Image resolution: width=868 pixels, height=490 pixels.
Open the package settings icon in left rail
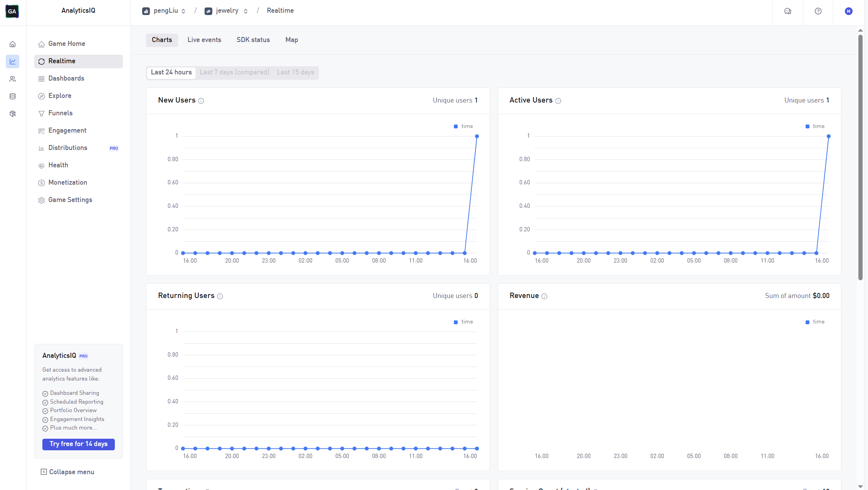(13, 114)
